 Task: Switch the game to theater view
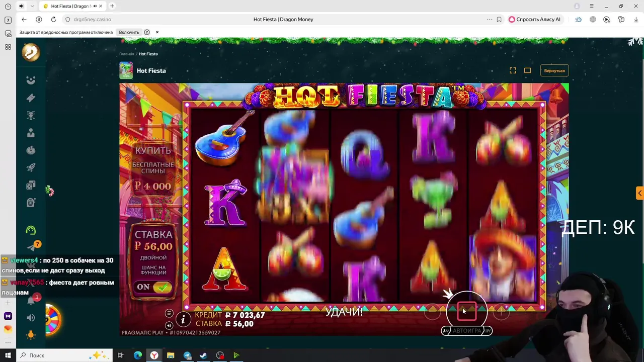coord(527,70)
